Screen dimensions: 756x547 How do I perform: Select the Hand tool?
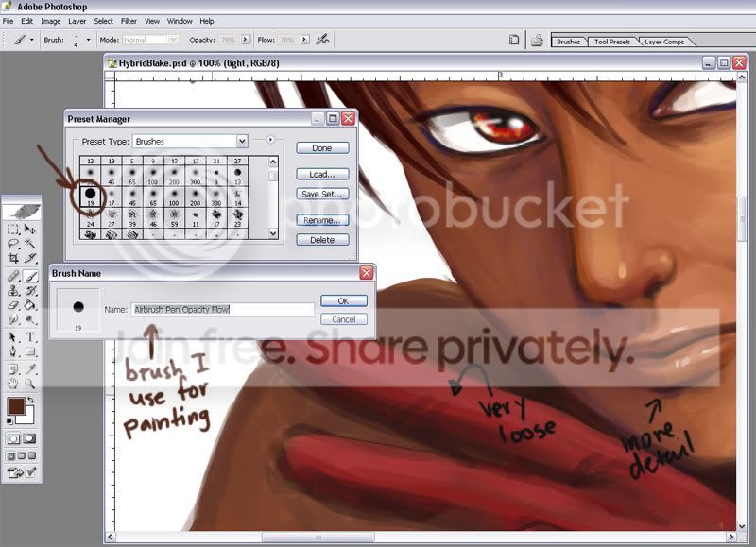point(13,384)
